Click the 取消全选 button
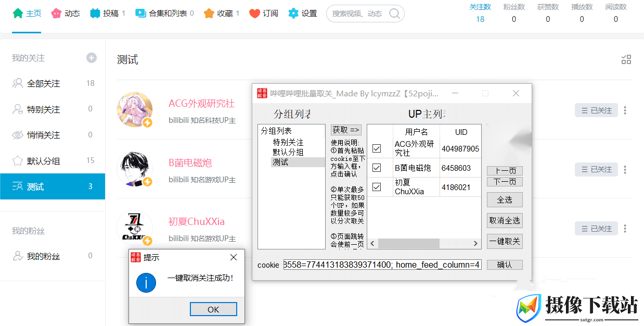This screenshot has width=644, height=326. 505,220
